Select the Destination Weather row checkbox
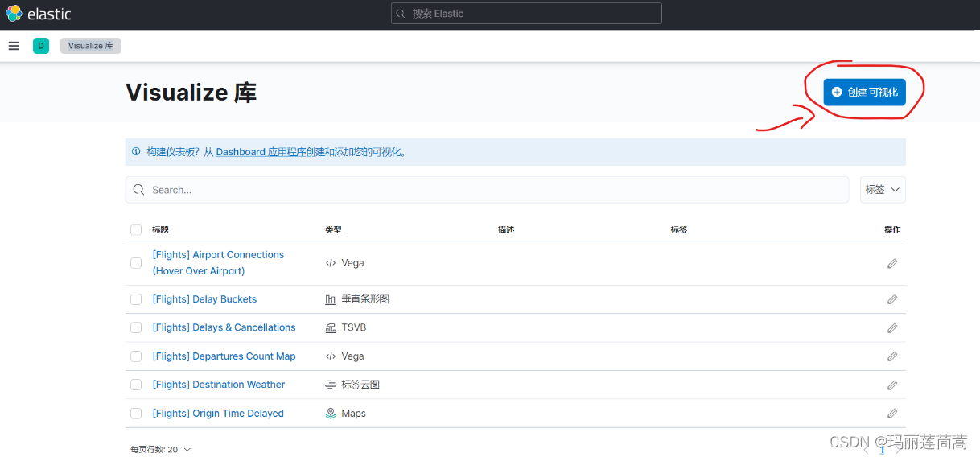The width and height of the screenshot is (980, 457). click(x=136, y=385)
